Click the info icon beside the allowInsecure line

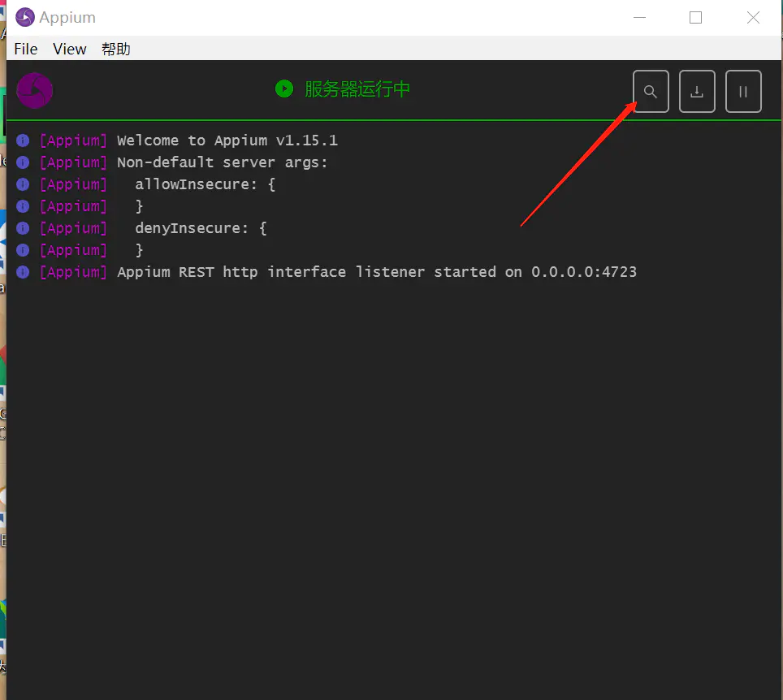(23, 184)
